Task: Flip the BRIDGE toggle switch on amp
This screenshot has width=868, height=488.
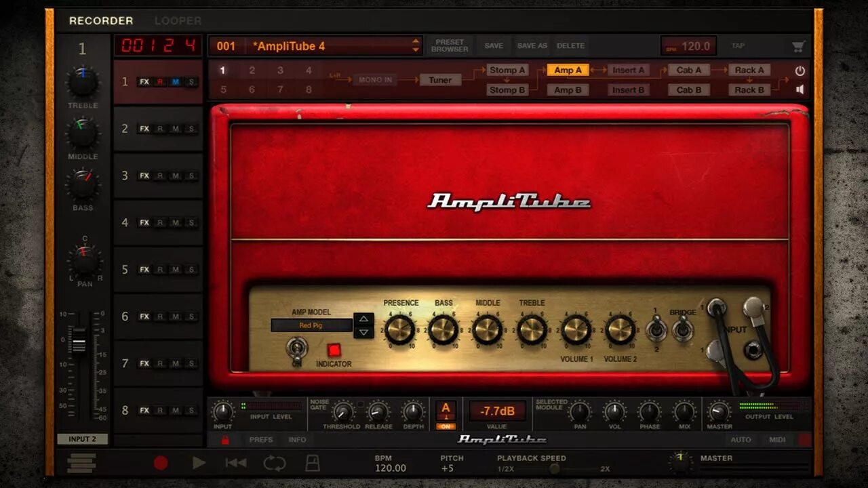Action: [682, 331]
